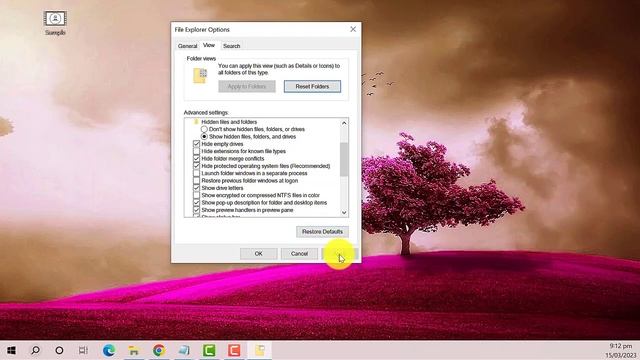The width and height of the screenshot is (640, 360).
Task: Toggle Hide folder merge conflicts checkbox
Action: click(x=196, y=159)
